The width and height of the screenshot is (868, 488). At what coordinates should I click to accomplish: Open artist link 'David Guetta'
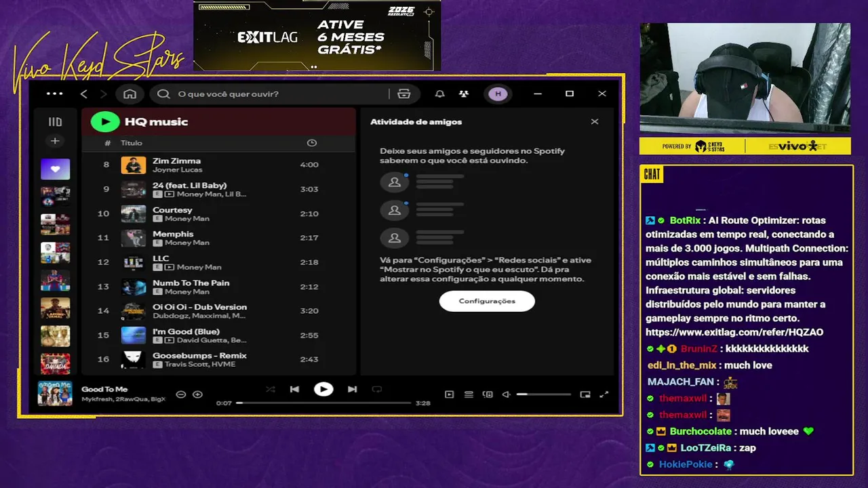coord(202,340)
